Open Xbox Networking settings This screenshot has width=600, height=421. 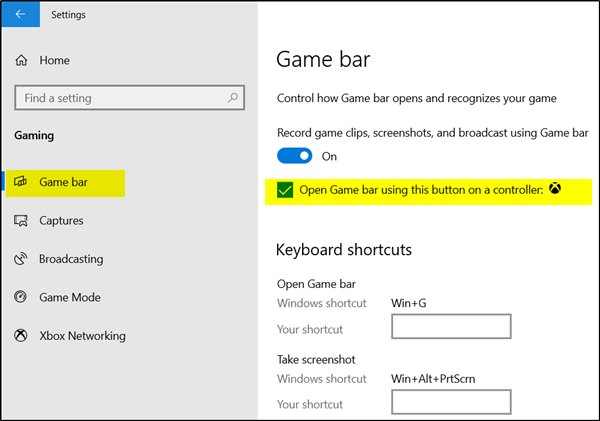coord(82,335)
